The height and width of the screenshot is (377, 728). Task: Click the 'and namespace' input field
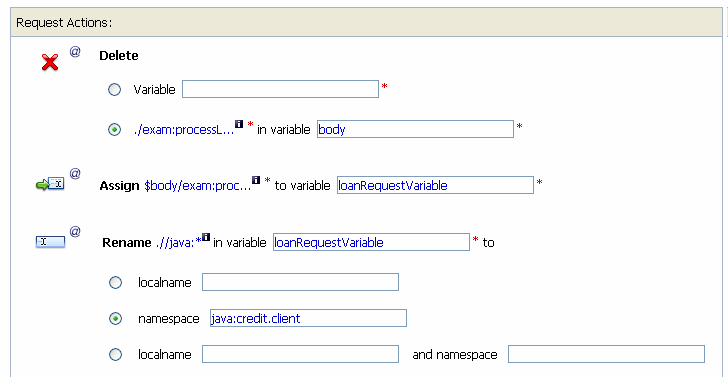coord(606,354)
